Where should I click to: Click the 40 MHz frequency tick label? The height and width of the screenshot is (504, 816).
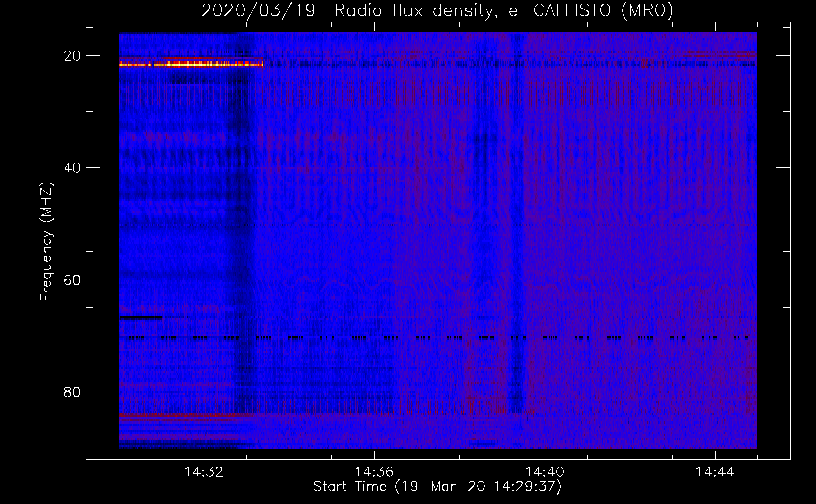tap(72, 168)
